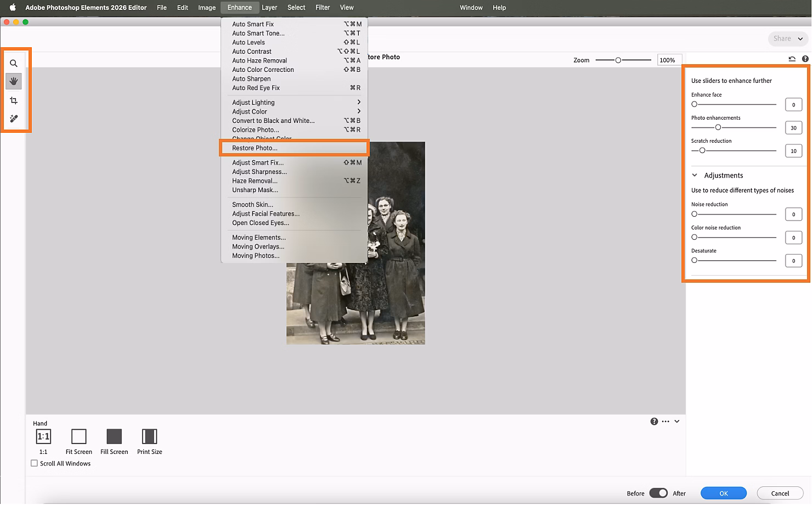The height and width of the screenshot is (505, 812).
Task: Click the Fit Screen view icon
Action: [x=78, y=436]
